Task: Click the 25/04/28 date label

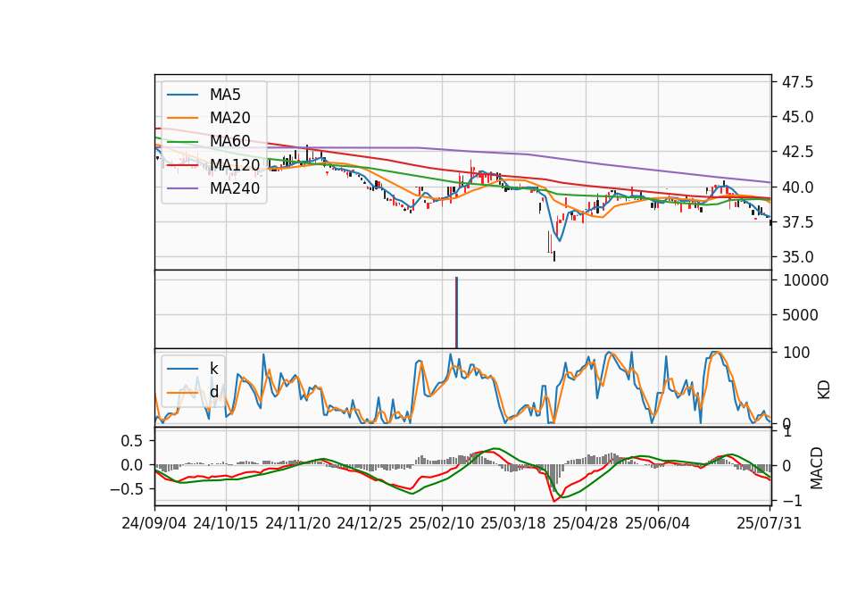Action: click(x=586, y=523)
